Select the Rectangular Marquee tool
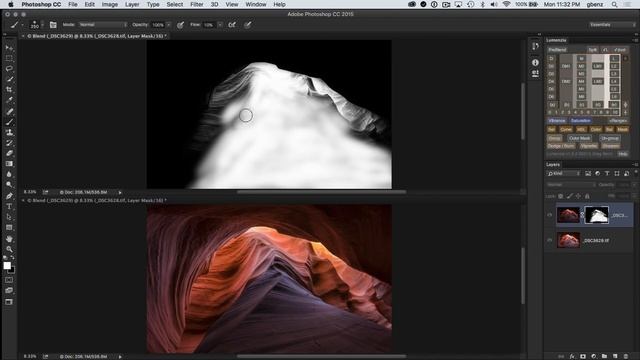 (x=9, y=58)
